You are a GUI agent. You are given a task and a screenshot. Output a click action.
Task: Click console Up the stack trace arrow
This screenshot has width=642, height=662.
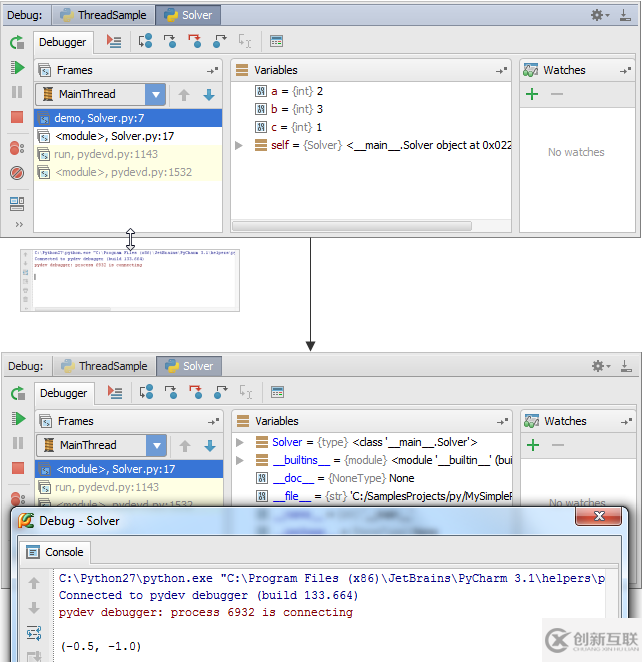(34, 583)
